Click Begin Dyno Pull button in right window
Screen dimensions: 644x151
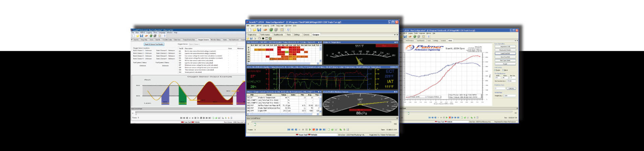tap(505, 46)
